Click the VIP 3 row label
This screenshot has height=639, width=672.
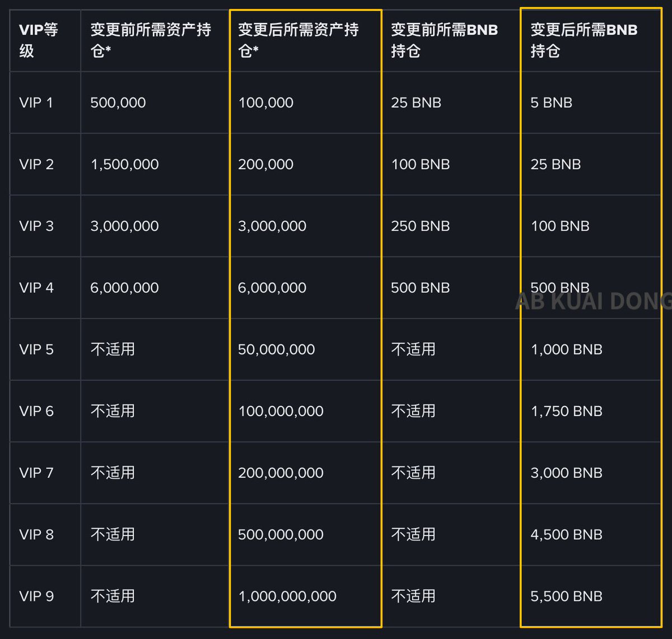coord(36,226)
